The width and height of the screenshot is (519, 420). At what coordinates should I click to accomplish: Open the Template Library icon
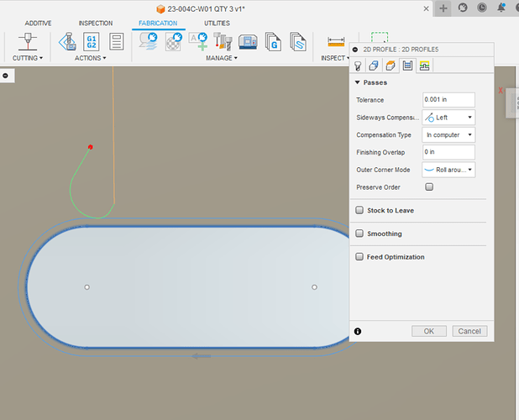[298, 42]
